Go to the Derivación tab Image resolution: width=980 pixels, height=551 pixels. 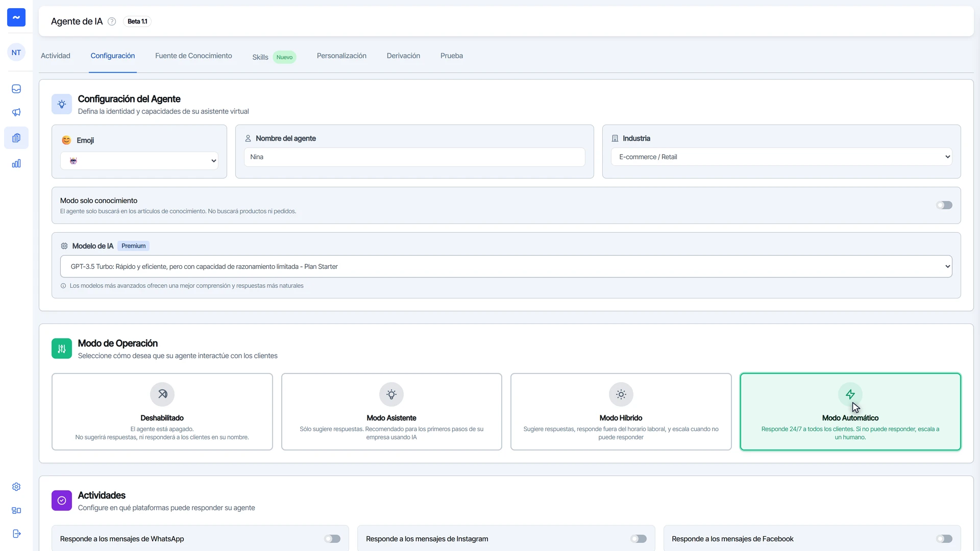403,56
